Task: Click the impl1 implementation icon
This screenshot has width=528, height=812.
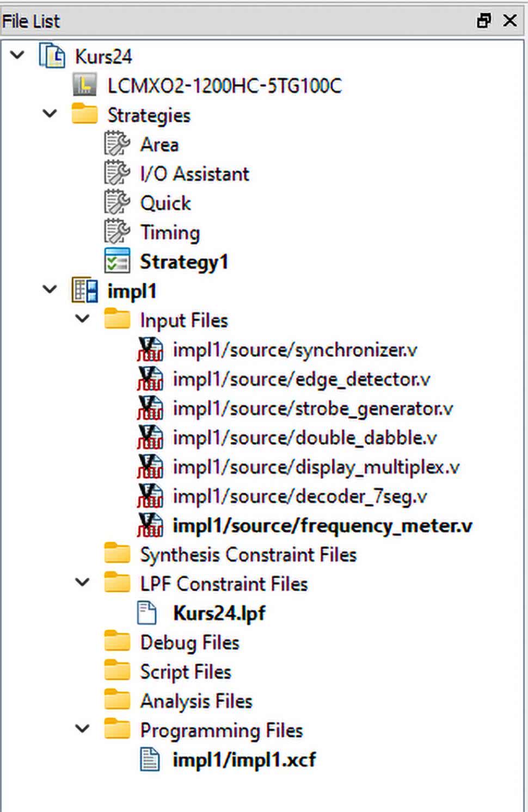Action: 85,290
